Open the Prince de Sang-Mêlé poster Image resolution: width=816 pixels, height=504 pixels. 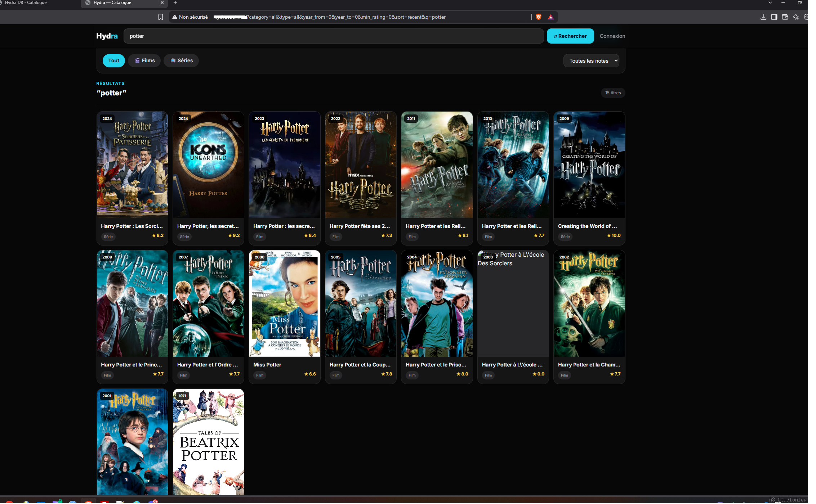132,303
